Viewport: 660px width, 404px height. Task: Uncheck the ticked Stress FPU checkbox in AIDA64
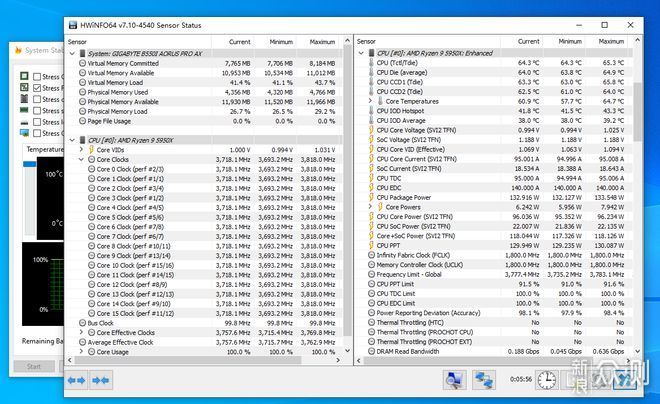(37, 88)
